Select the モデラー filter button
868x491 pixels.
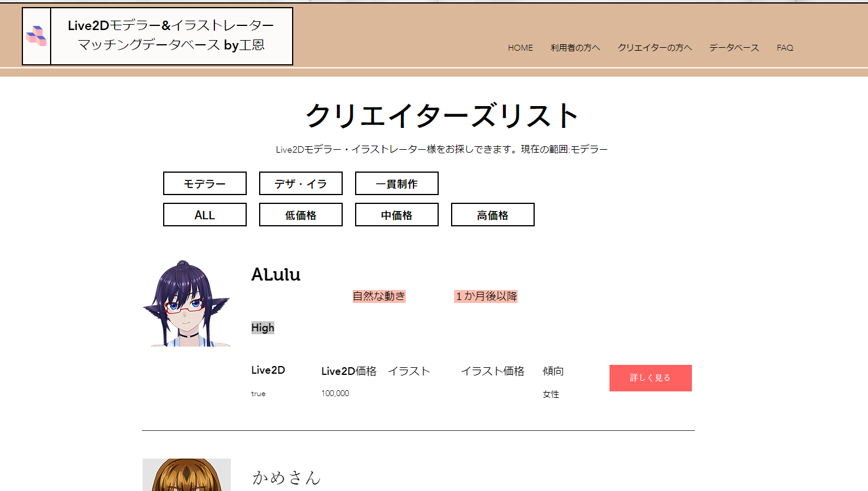(x=204, y=183)
